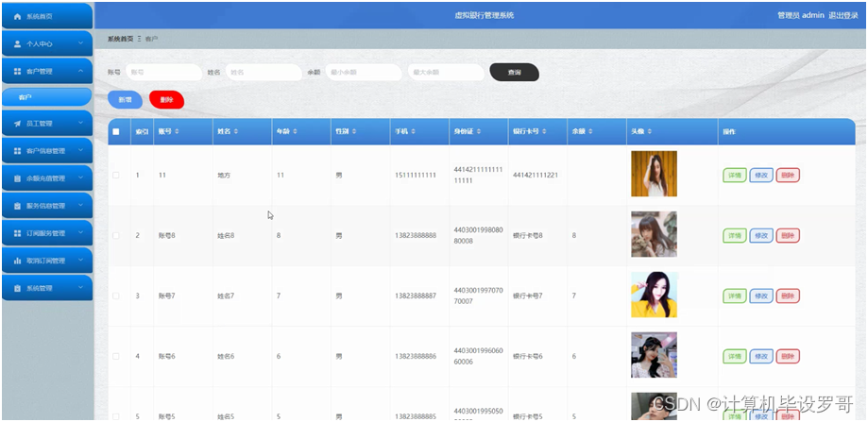Open 详情 for the 账号6 row
This screenshot has height=422, width=868.
coord(735,357)
